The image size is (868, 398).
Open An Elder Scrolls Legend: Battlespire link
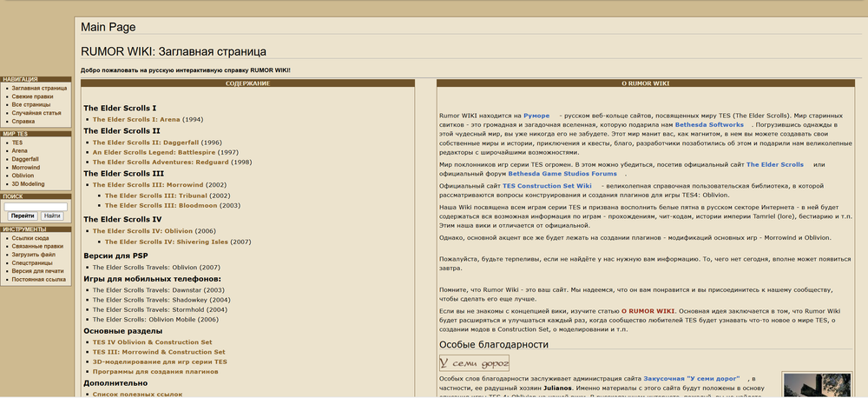(x=154, y=152)
